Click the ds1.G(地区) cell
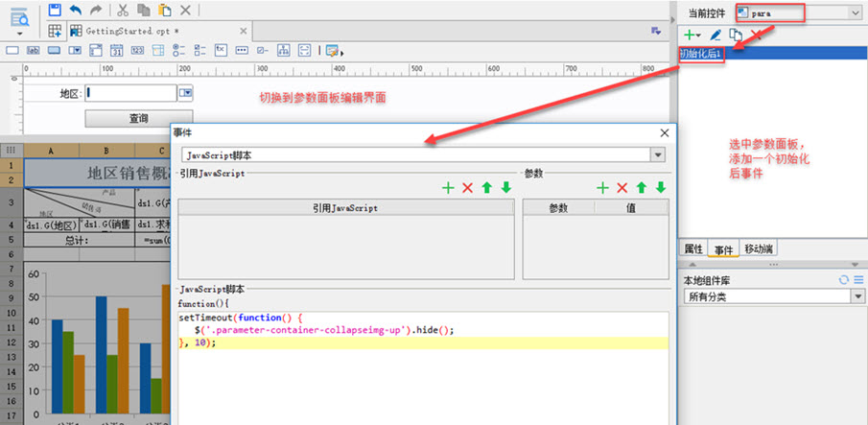868x425 pixels. [52, 224]
